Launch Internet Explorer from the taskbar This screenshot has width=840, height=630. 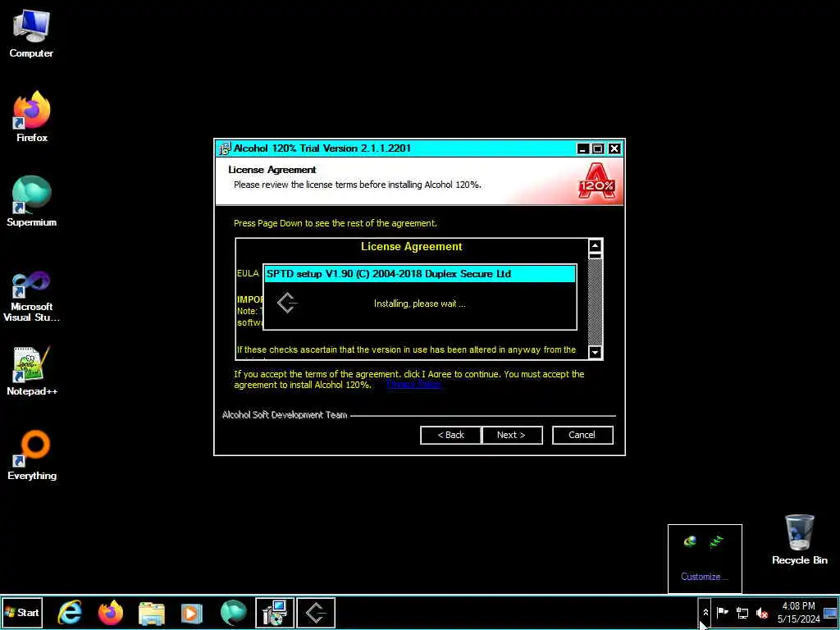tap(71, 613)
